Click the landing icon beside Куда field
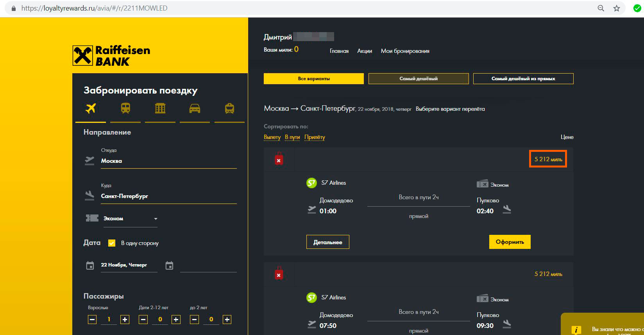This screenshot has height=335, width=644. [89, 195]
